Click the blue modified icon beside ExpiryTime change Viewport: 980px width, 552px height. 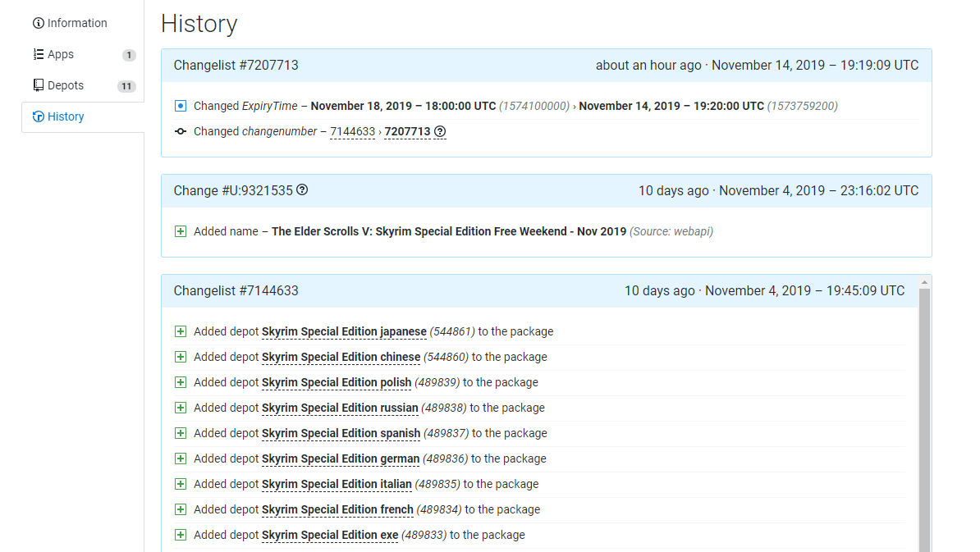(x=181, y=106)
